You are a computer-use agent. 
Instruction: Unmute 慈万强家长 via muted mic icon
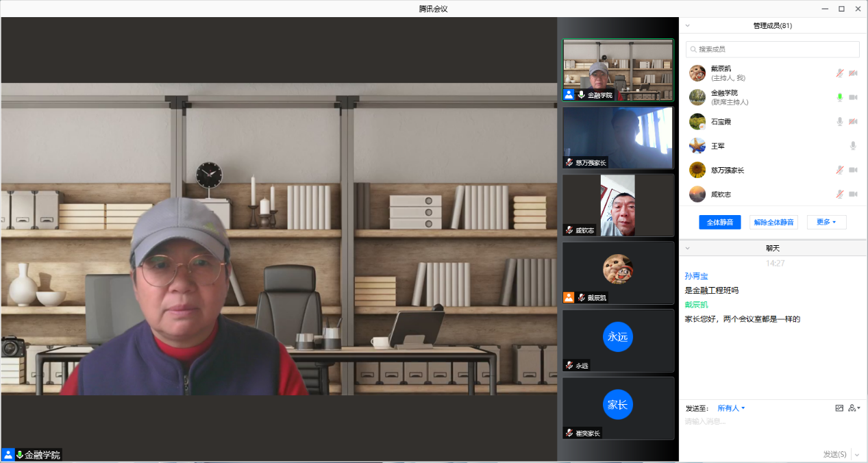click(x=839, y=170)
